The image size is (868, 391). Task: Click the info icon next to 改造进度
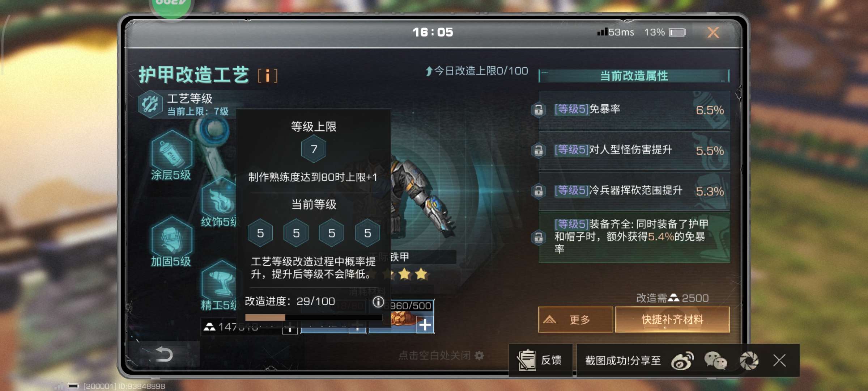pos(378,302)
